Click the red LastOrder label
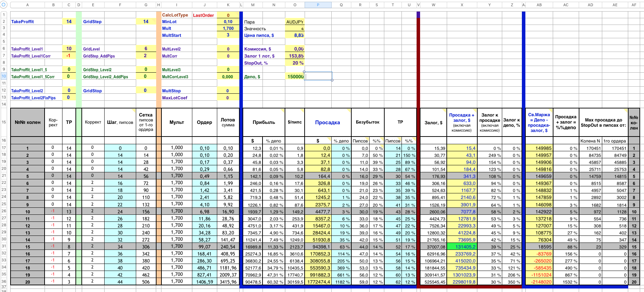Screen dimensions: 644x292 pyautogui.click(x=204, y=15)
